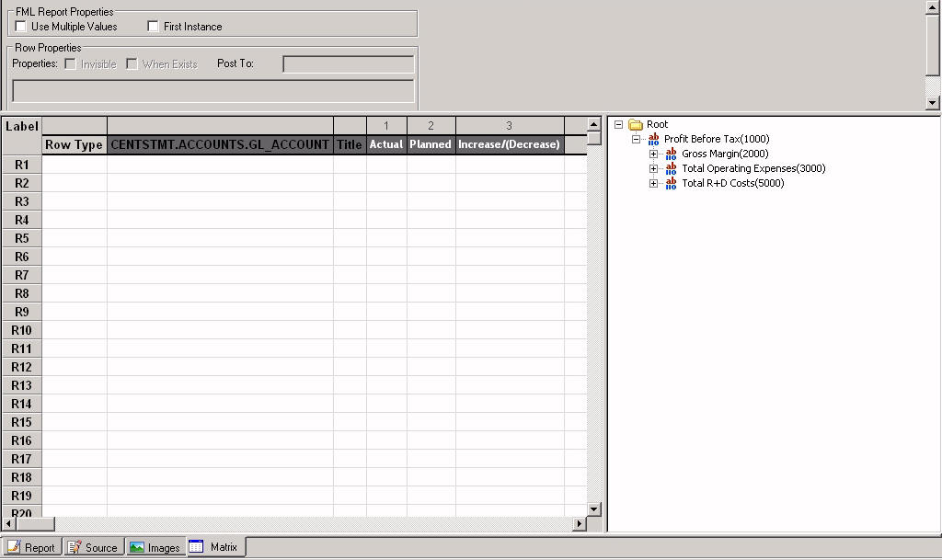
Task: Click the Post To input field
Action: click(349, 64)
